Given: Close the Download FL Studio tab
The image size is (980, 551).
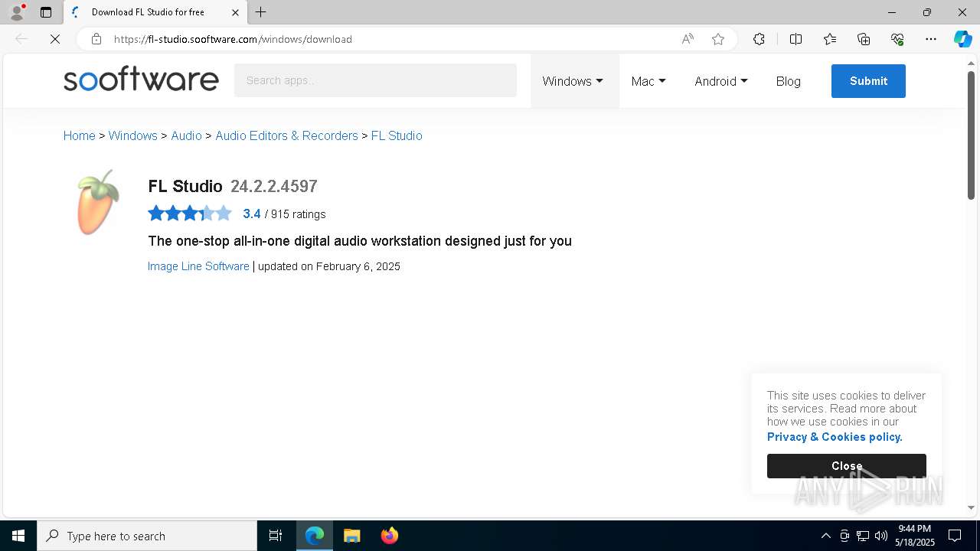Looking at the screenshot, I should click(x=235, y=12).
